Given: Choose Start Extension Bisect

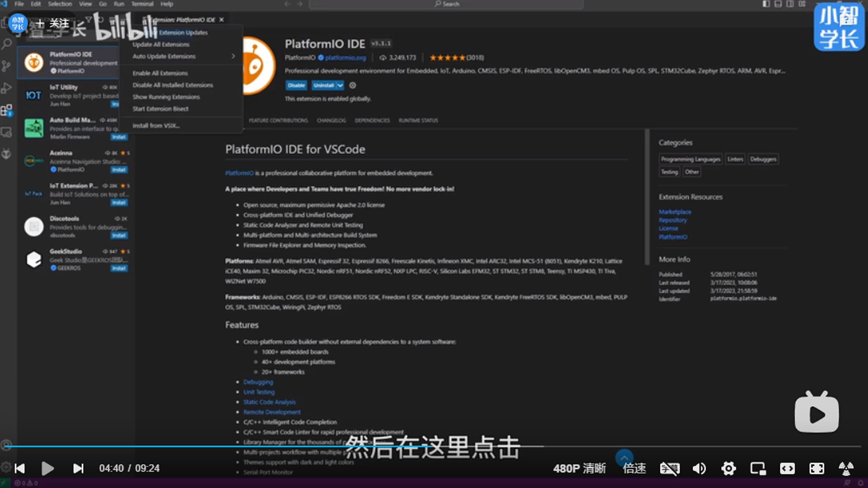Looking at the screenshot, I should 181,109.
